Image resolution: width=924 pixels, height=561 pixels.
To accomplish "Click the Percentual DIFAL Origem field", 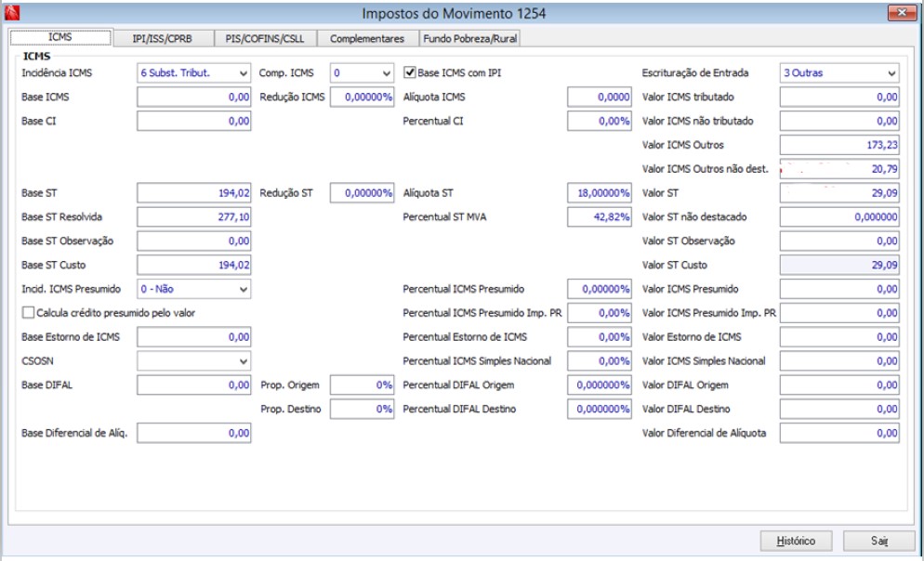I will (x=600, y=385).
